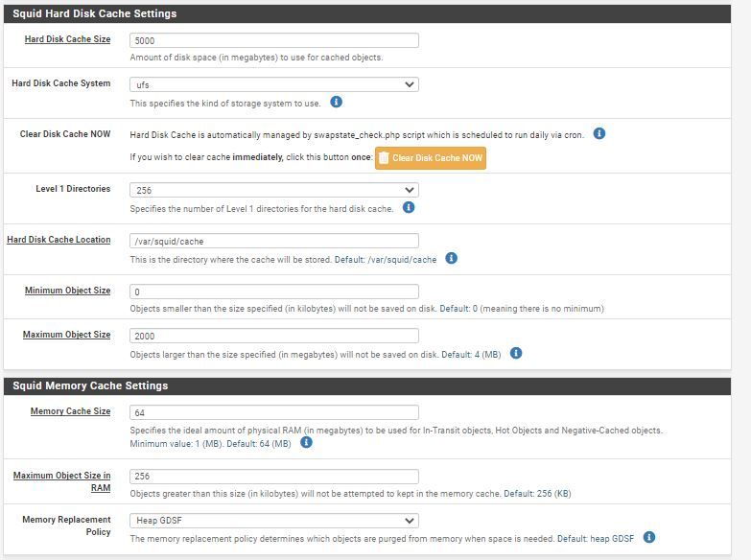Open Level 1 Directories 256 dropdown

click(x=274, y=190)
